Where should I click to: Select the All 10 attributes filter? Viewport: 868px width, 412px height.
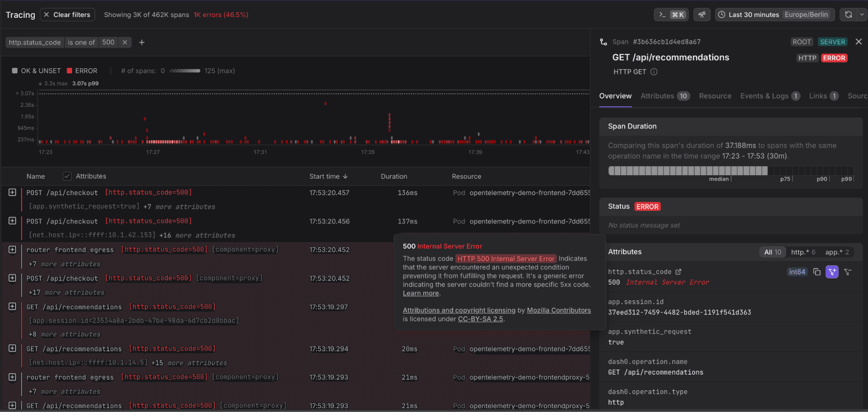[772, 252]
